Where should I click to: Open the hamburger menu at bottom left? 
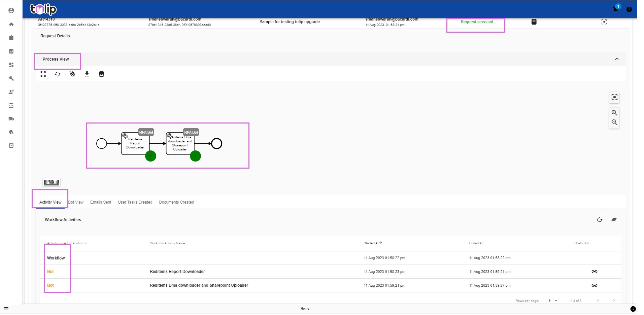(x=6, y=309)
